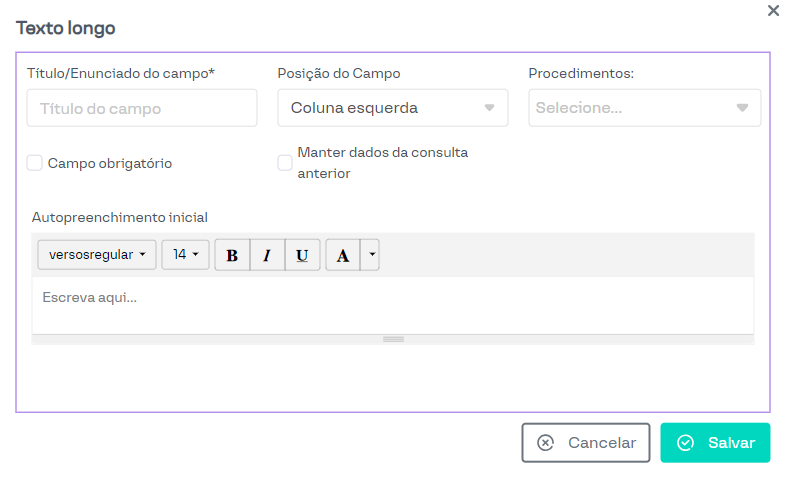Viewport: 786px width, 477px height.
Task: Click the X icon in Cancelar
Action: click(x=545, y=443)
